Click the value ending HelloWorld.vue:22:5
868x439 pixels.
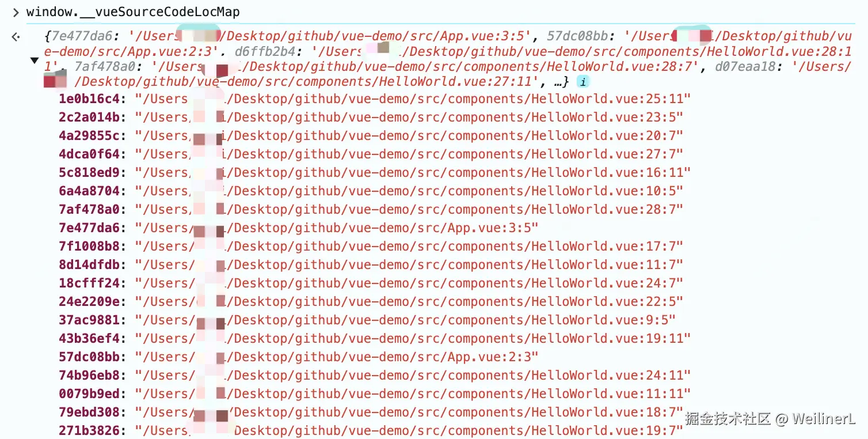pyautogui.click(x=409, y=301)
